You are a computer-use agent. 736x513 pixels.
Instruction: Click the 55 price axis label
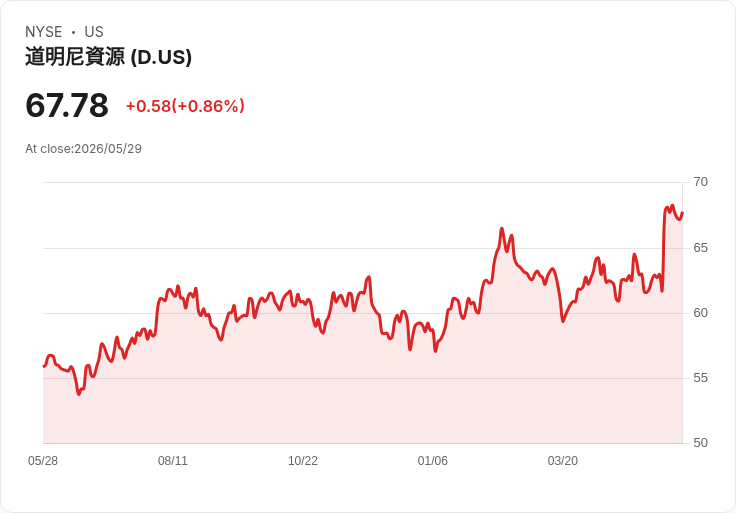pyautogui.click(x=700, y=378)
